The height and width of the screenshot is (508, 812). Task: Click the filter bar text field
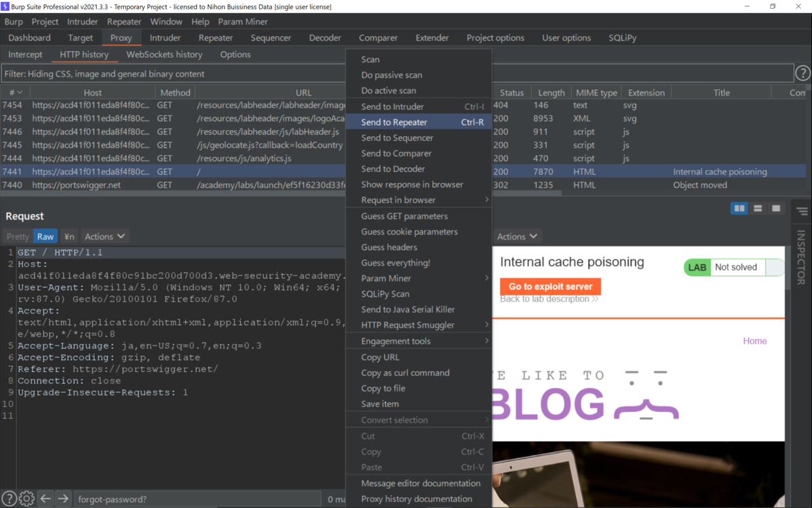coord(397,73)
